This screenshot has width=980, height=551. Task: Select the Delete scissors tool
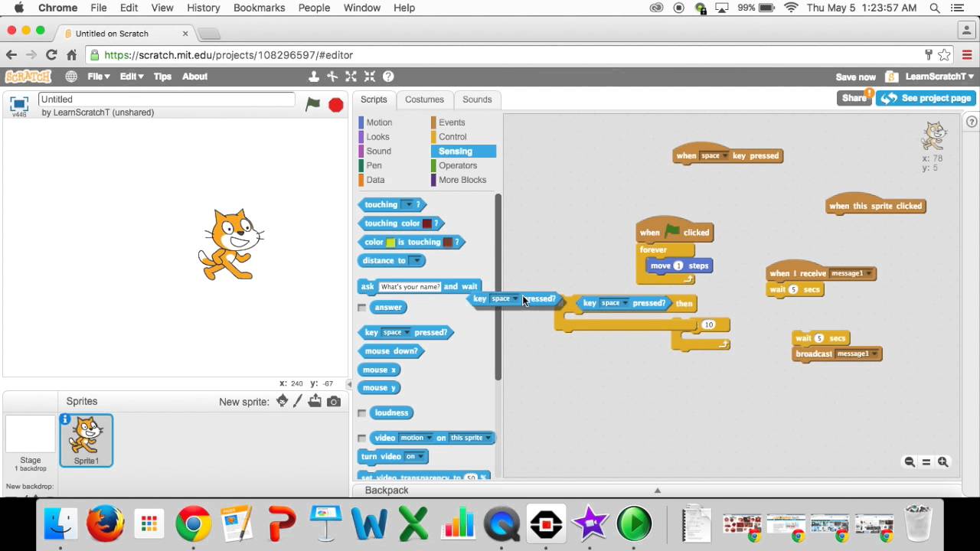click(332, 77)
